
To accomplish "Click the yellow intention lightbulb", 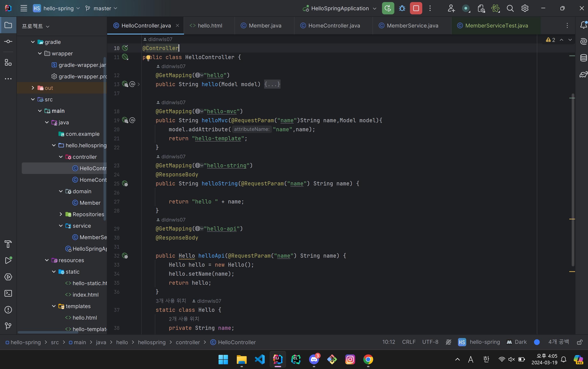I will coord(148,58).
